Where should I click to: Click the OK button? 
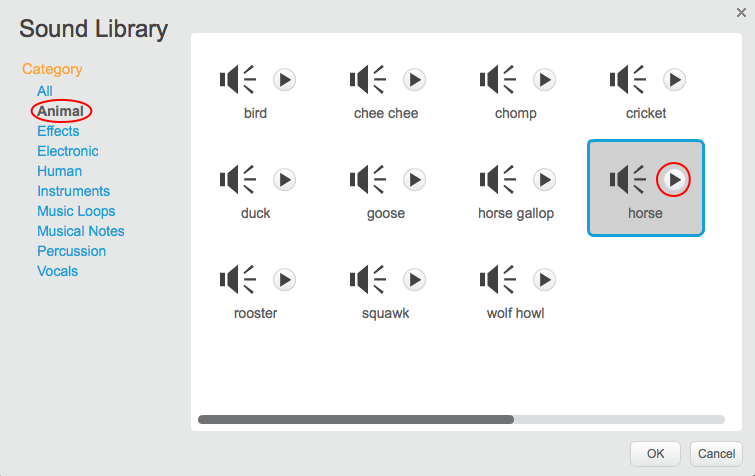(655, 453)
